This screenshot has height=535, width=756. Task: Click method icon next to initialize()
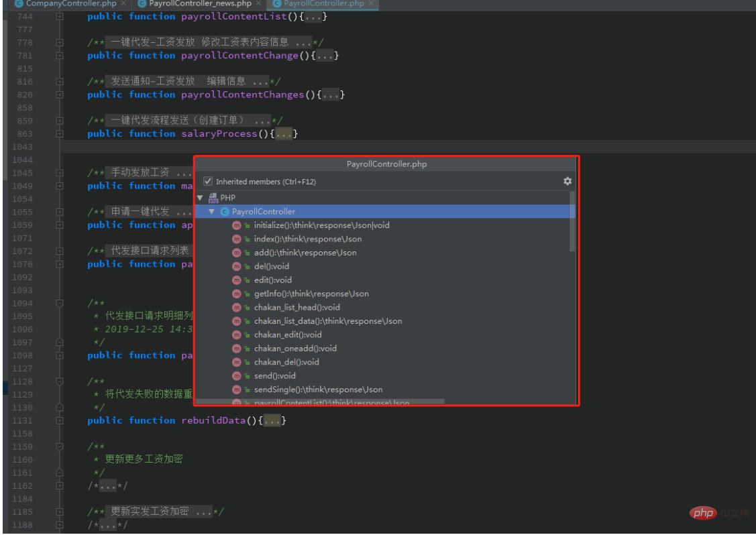tap(236, 225)
